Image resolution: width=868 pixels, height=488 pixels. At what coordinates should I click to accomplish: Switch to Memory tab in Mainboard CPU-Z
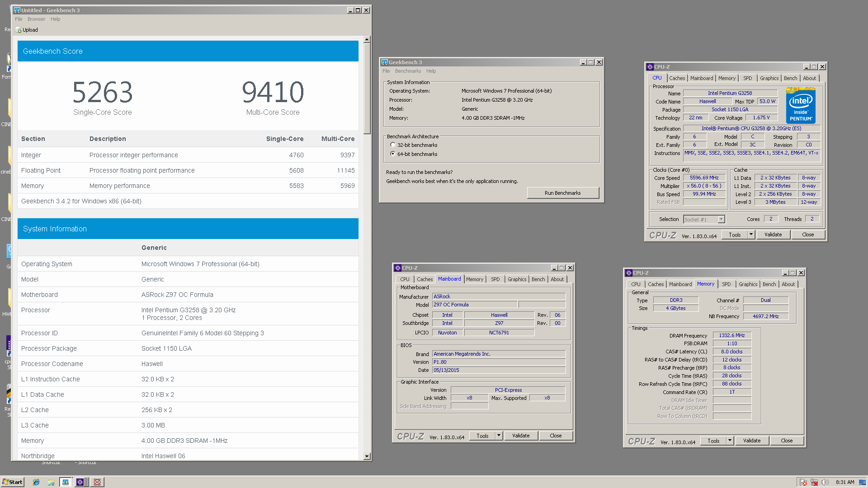tap(474, 279)
